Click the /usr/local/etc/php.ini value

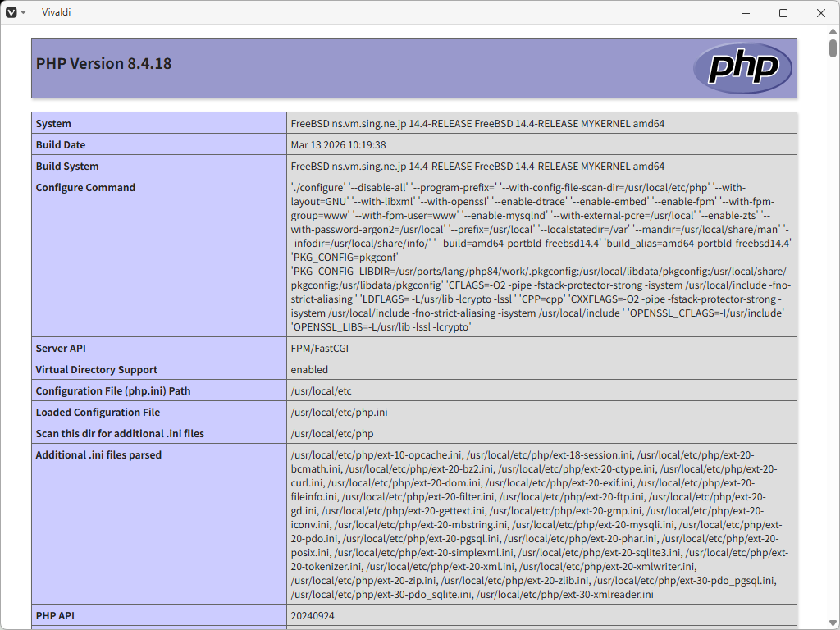(x=339, y=413)
